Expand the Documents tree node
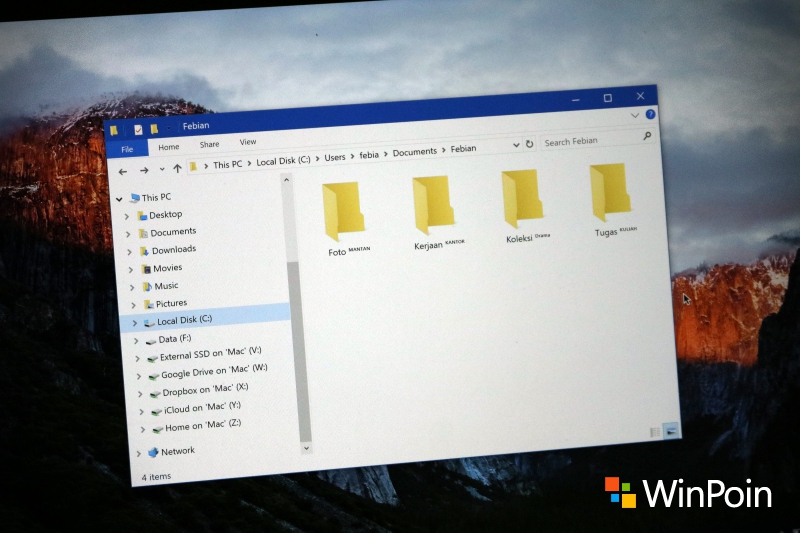The width and height of the screenshot is (800, 533). pos(128,234)
